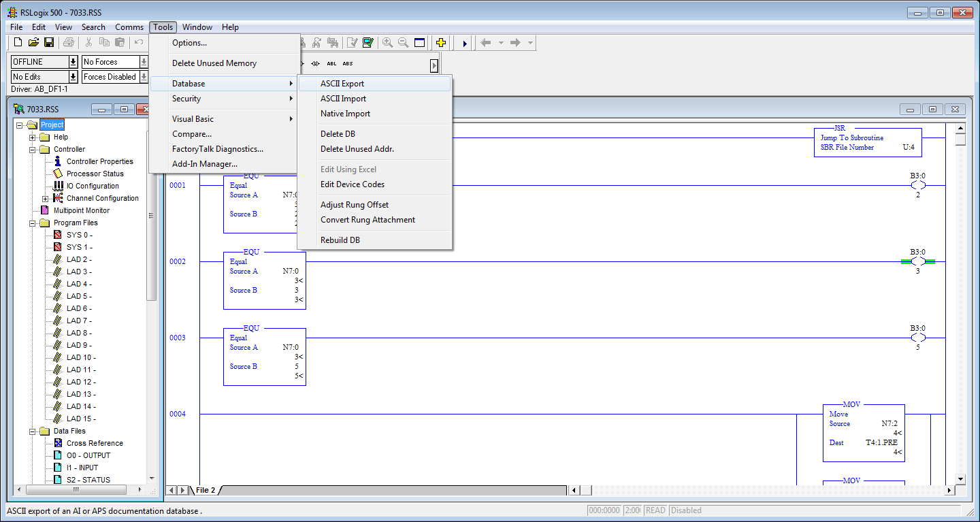
Task: Open the back history dropdown arrow
Action: [501, 42]
